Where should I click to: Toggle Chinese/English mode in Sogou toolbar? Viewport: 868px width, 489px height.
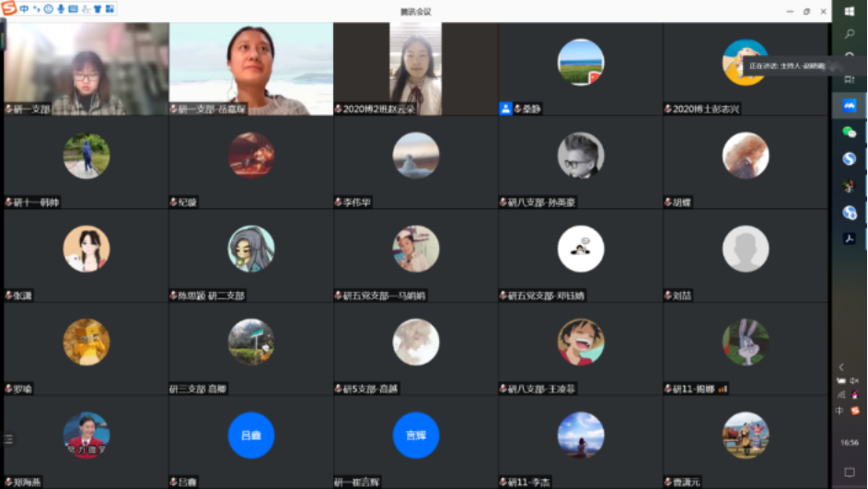(x=24, y=9)
